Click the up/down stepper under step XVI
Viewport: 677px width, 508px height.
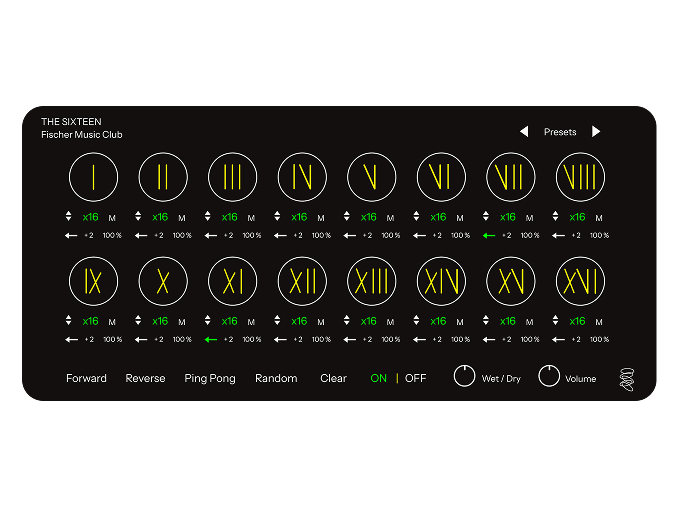pos(555,320)
